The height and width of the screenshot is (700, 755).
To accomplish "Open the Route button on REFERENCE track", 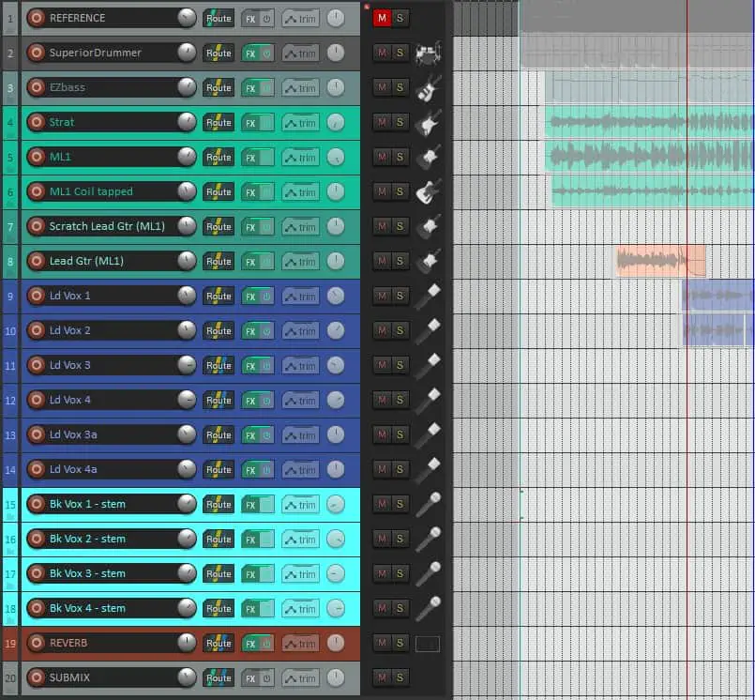I will [219, 19].
